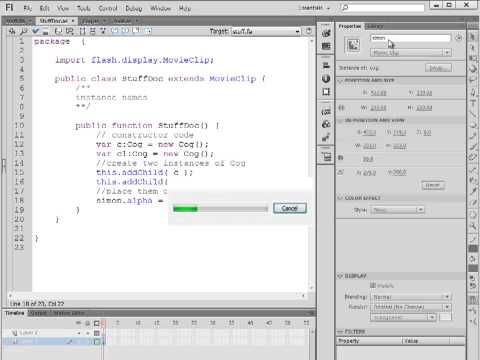Image resolution: width=480 pixels, height=360 pixels.
Task: Open the symbol type dropdown under instance name
Action: tap(411, 53)
